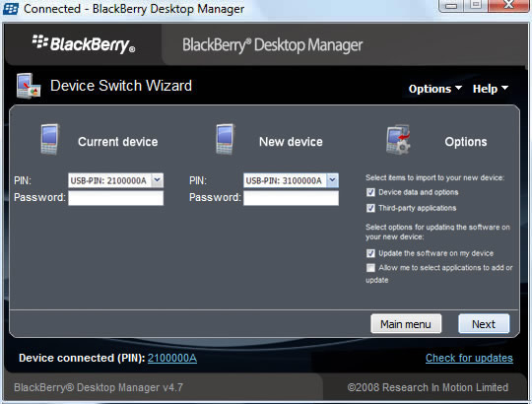Click the Current device phone icon

tap(49, 139)
